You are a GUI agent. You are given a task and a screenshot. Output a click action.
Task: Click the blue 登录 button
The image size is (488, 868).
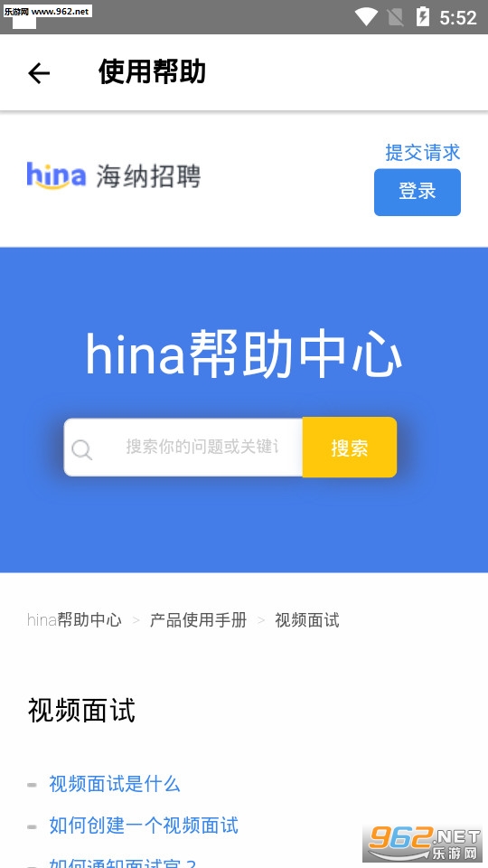418,192
